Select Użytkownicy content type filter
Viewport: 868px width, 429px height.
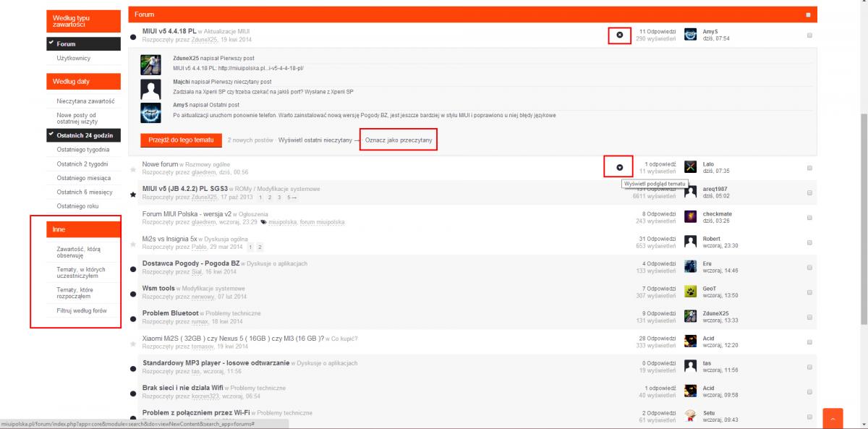tap(73, 58)
